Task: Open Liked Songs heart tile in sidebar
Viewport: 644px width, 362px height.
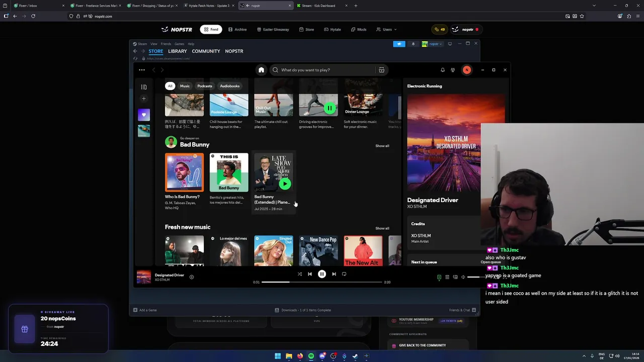Action: pos(144,115)
